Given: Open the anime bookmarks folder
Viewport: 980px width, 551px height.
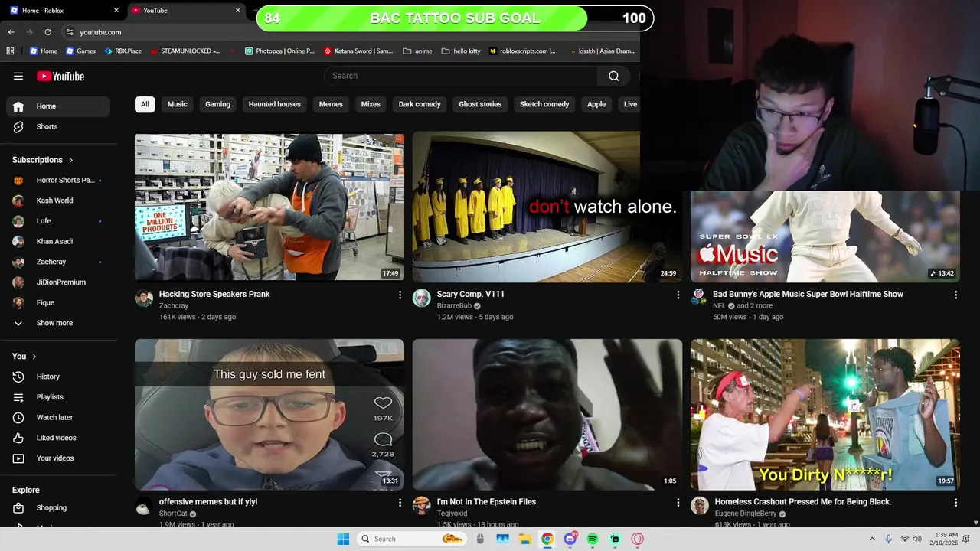Looking at the screenshot, I should 417,51.
